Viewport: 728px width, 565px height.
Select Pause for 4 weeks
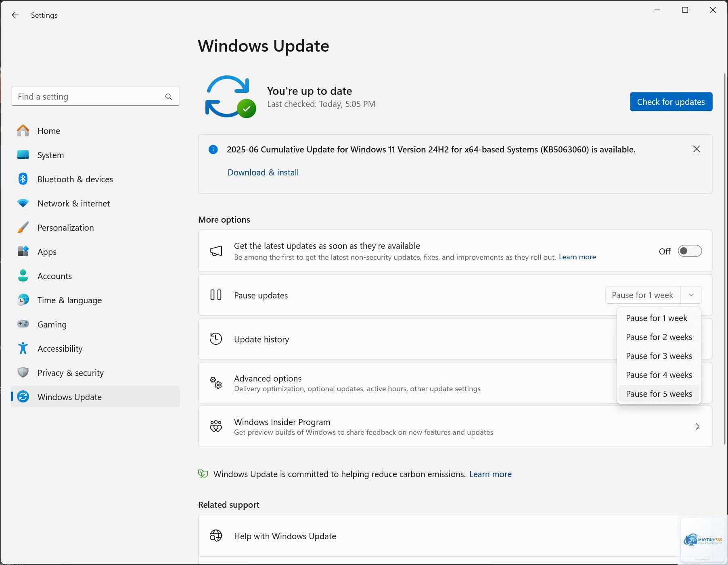[x=659, y=375]
